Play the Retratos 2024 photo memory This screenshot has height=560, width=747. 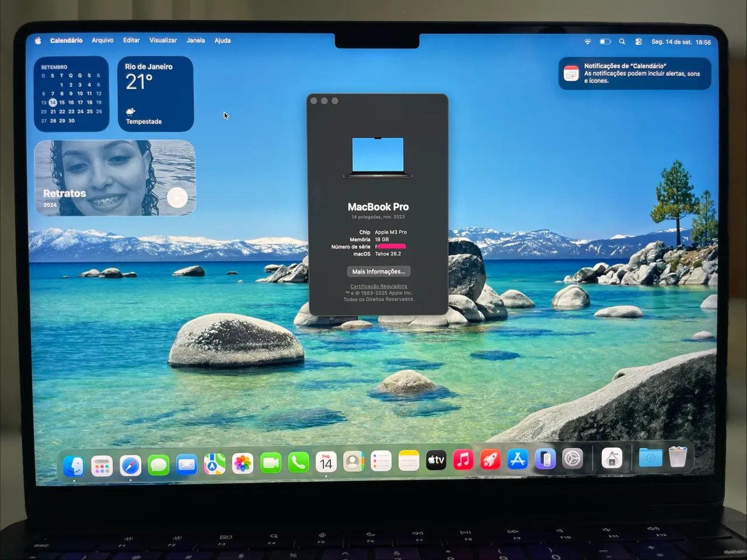point(177,198)
